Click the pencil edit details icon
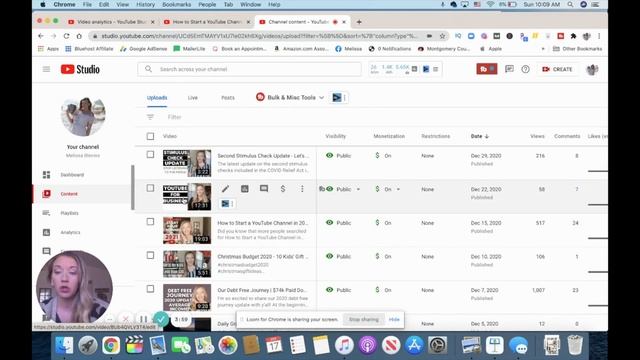The height and width of the screenshot is (360, 640). tap(225, 189)
